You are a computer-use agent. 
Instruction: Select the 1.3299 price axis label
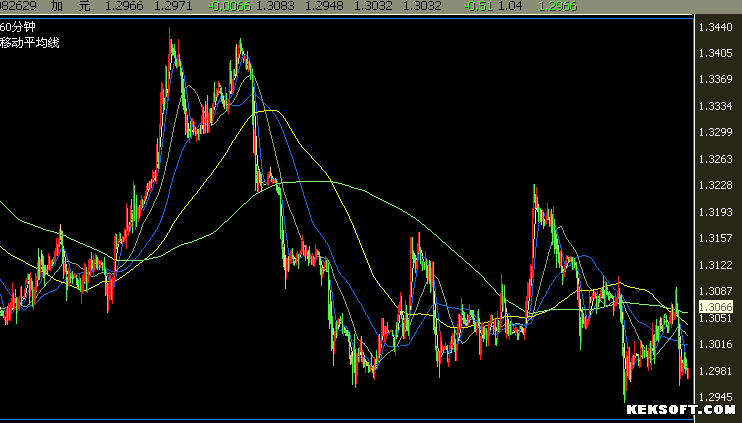pos(716,132)
